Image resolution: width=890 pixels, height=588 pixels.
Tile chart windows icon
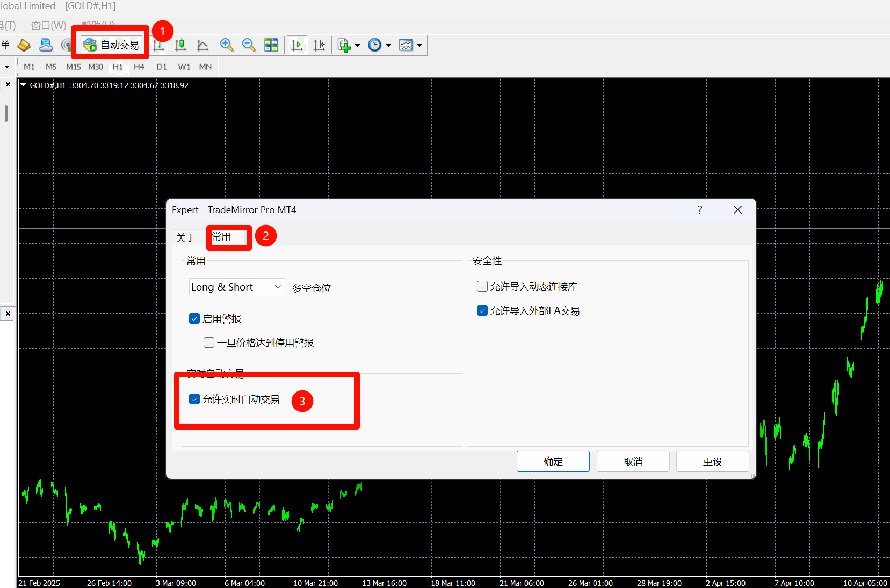[271, 45]
